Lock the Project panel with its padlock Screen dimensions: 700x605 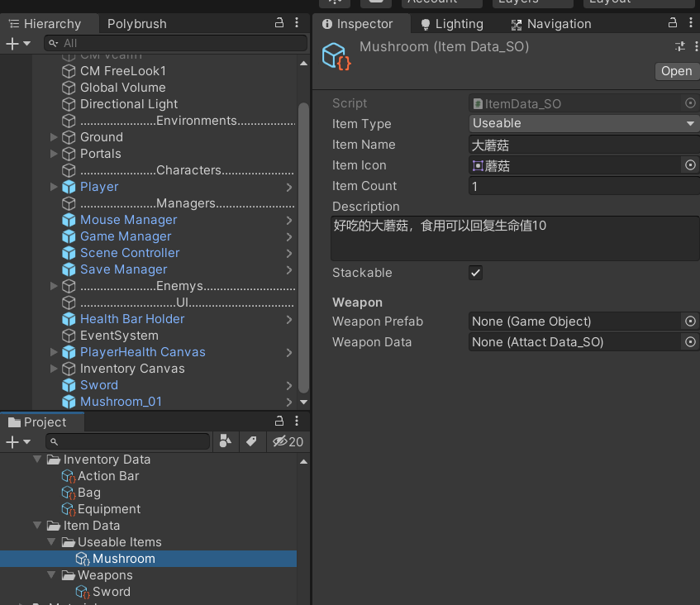point(279,422)
